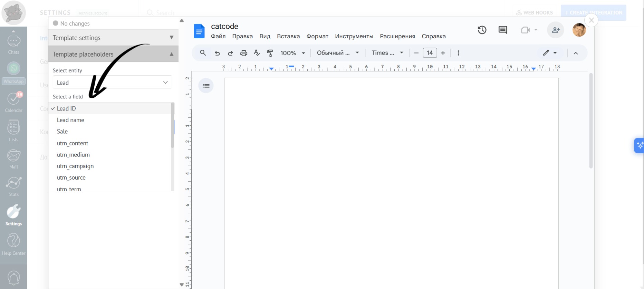Choose utm_campaign from field list
The height and width of the screenshot is (289, 644).
(x=75, y=166)
